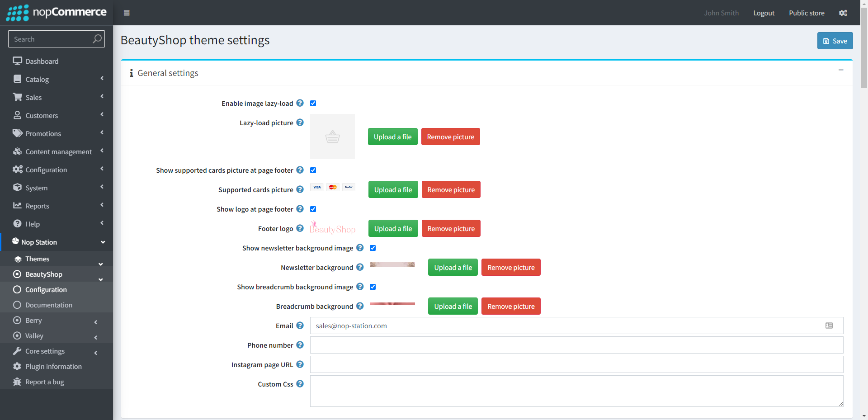Click help icon for Supported cards picture

(x=300, y=189)
